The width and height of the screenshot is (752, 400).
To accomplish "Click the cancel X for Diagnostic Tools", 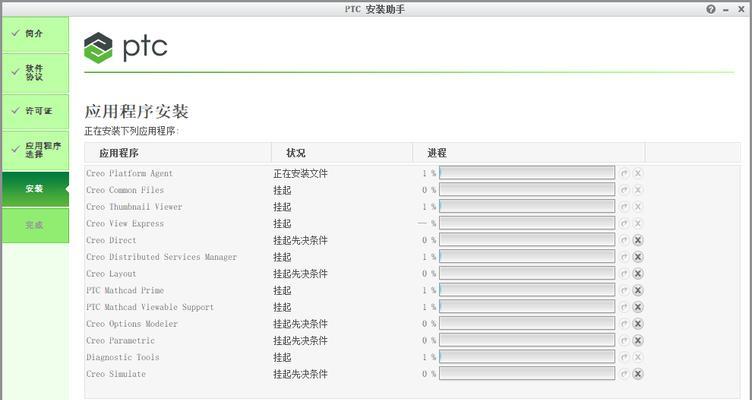I will (x=637, y=357).
